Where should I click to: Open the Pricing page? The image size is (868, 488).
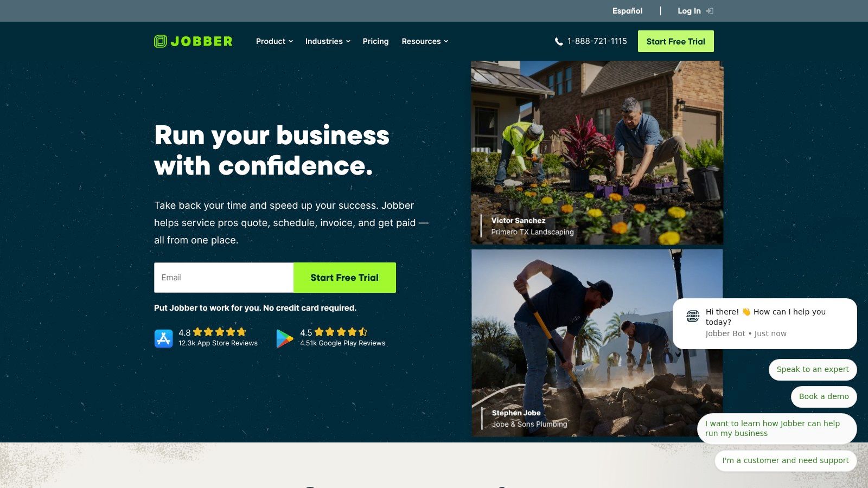pyautogui.click(x=375, y=41)
